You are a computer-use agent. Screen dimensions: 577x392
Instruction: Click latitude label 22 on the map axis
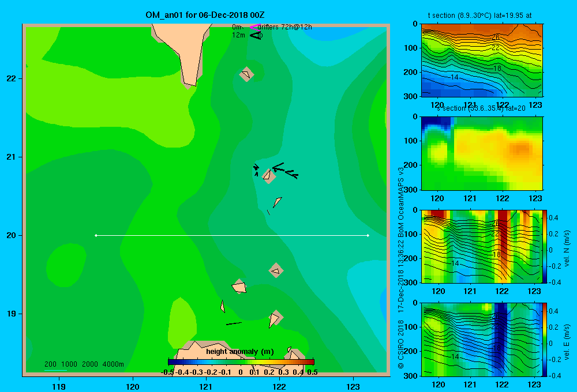click(x=12, y=78)
